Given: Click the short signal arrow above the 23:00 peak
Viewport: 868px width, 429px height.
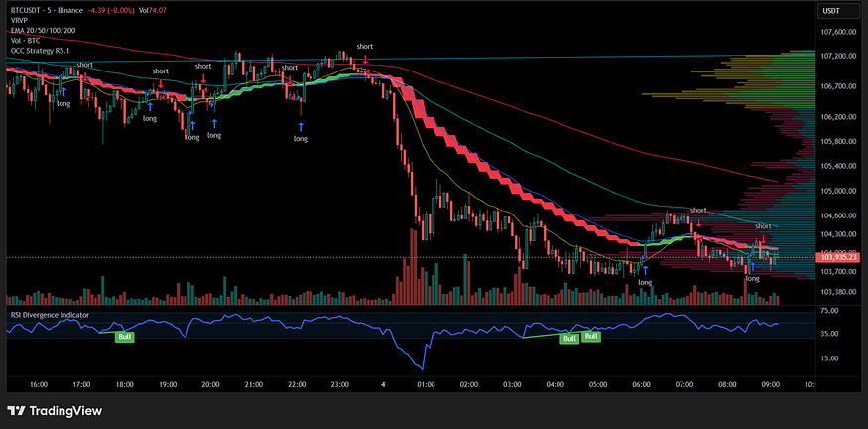Looking at the screenshot, I should [364, 59].
